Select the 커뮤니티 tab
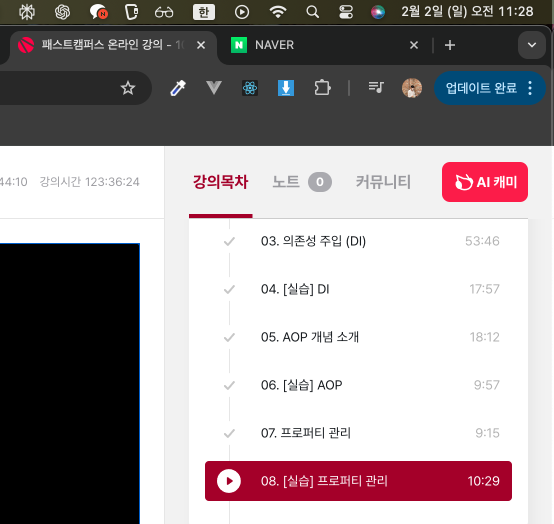This screenshot has width=554, height=524. [383, 182]
